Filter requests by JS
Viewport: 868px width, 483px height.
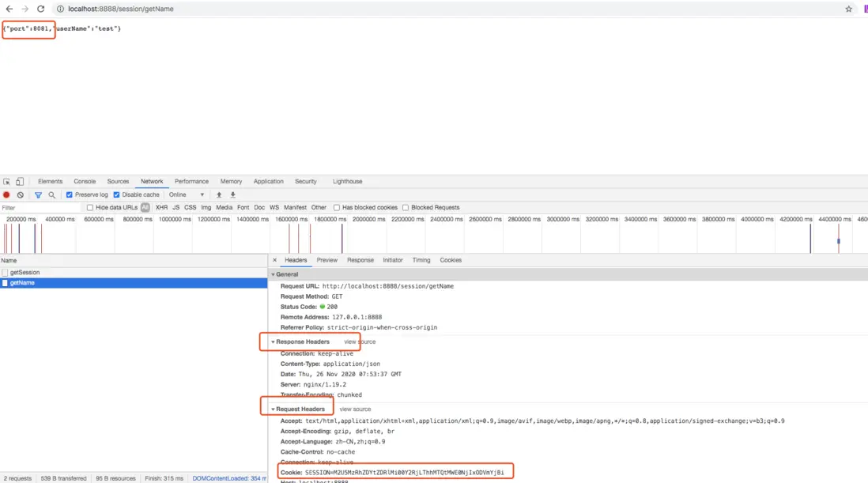176,207
